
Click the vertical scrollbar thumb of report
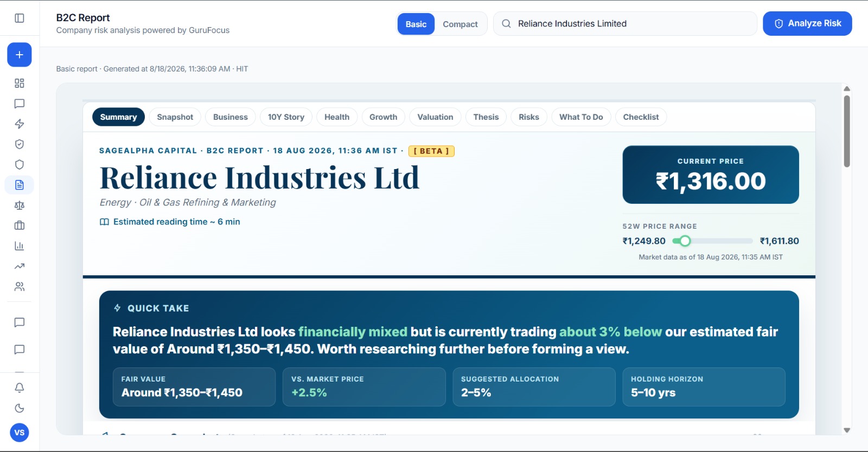847,131
